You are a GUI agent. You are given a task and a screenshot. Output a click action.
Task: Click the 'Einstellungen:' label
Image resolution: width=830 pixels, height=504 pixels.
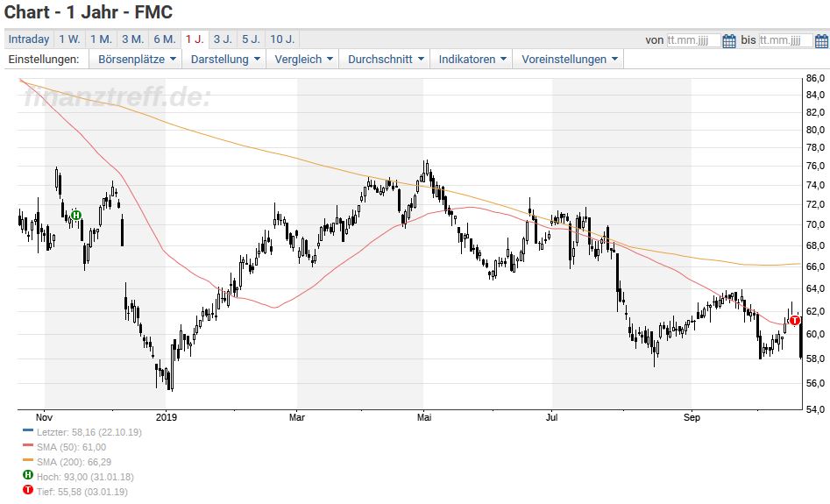[44, 60]
